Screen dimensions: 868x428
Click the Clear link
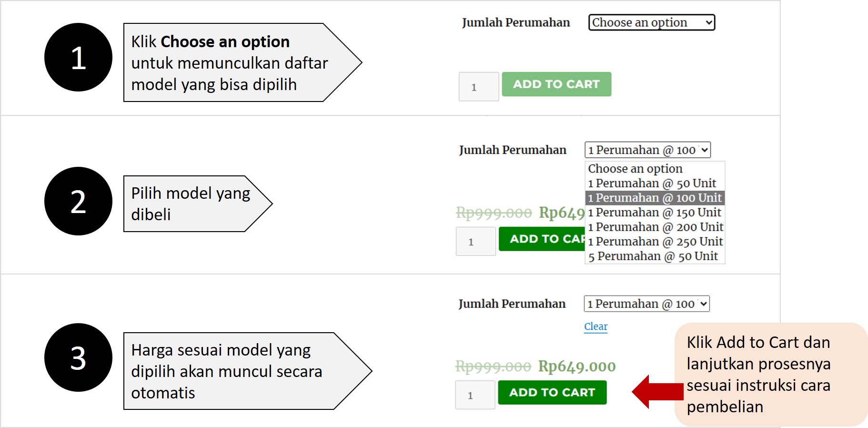595,326
